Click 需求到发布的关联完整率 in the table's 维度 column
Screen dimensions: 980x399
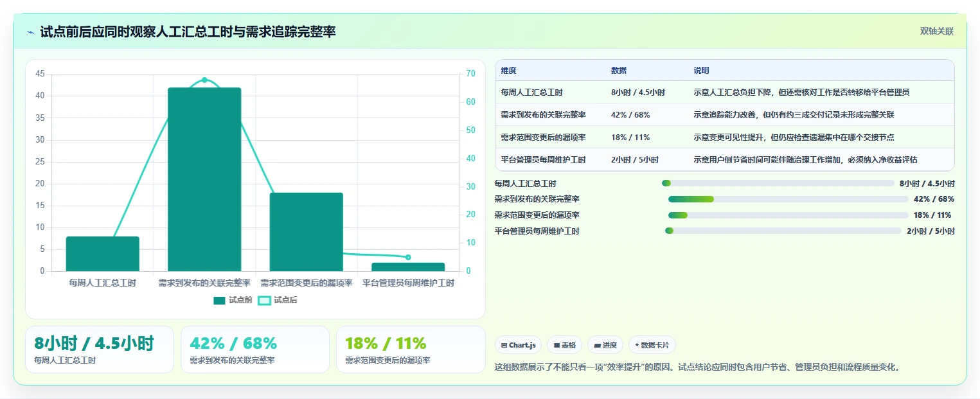[x=543, y=115]
